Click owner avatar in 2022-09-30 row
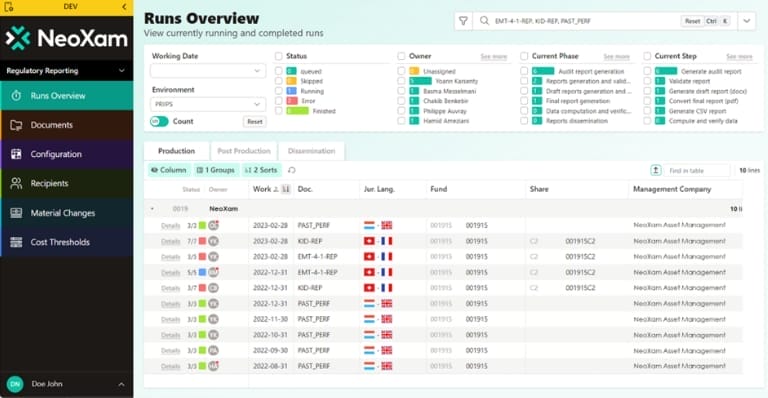This screenshot has height=398, width=768. (x=213, y=351)
